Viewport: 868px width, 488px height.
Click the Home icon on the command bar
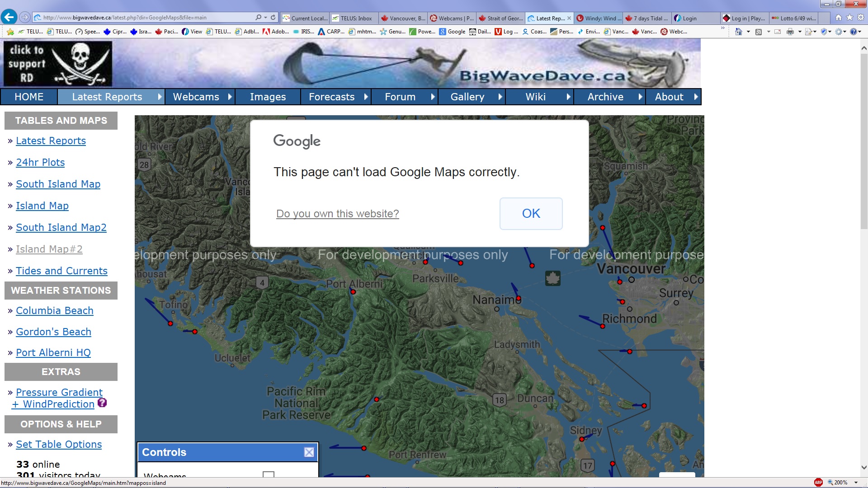[739, 32]
